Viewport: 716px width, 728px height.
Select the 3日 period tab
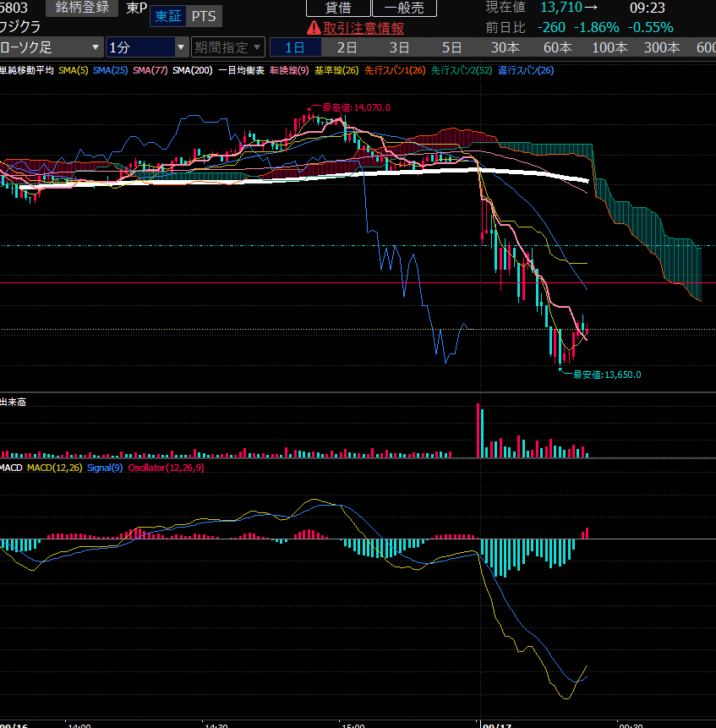coord(400,47)
